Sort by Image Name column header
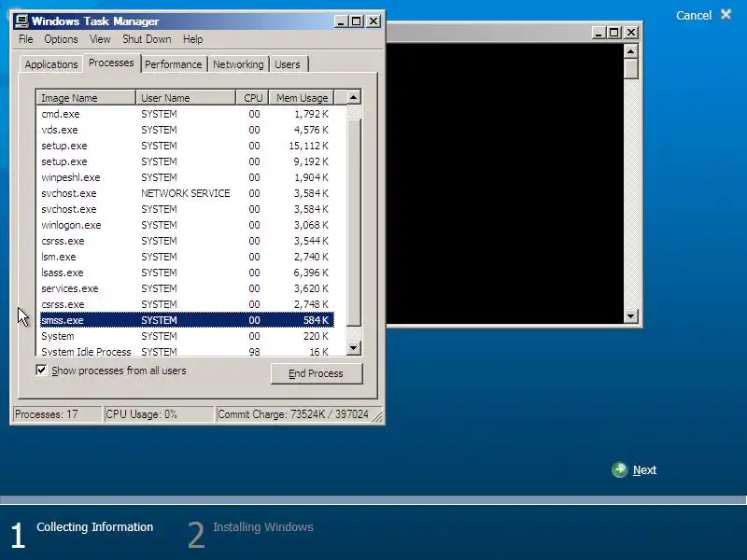This screenshot has height=560, width=747. 86,98
